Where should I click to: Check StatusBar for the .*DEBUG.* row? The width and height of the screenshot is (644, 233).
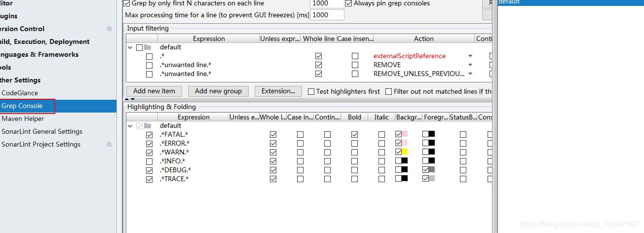(x=463, y=170)
